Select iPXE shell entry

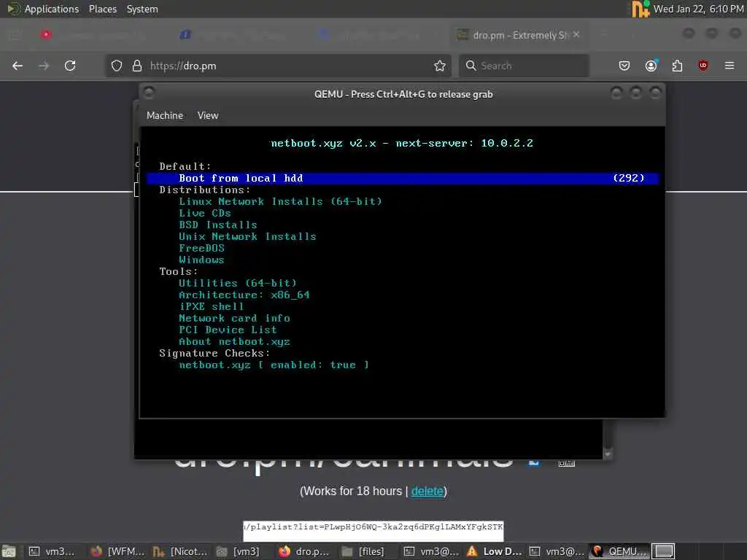pyautogui.click(x=212, y=307)
